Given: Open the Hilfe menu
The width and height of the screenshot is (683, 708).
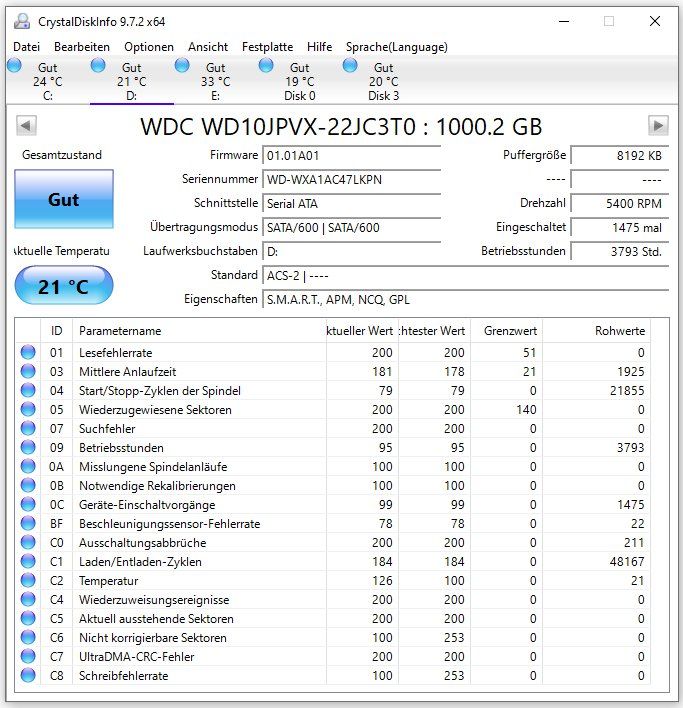Looking at the screenshot, I should pyautogui.click(x=320, y=47).
